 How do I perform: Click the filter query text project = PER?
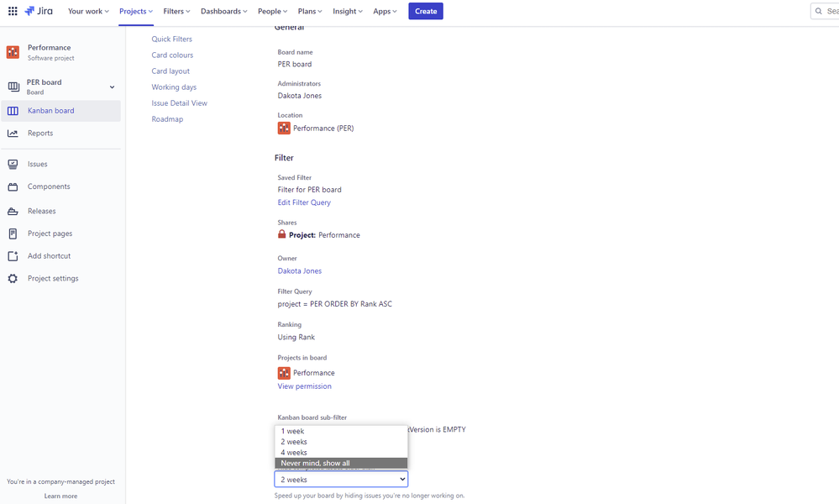[335, 304]
